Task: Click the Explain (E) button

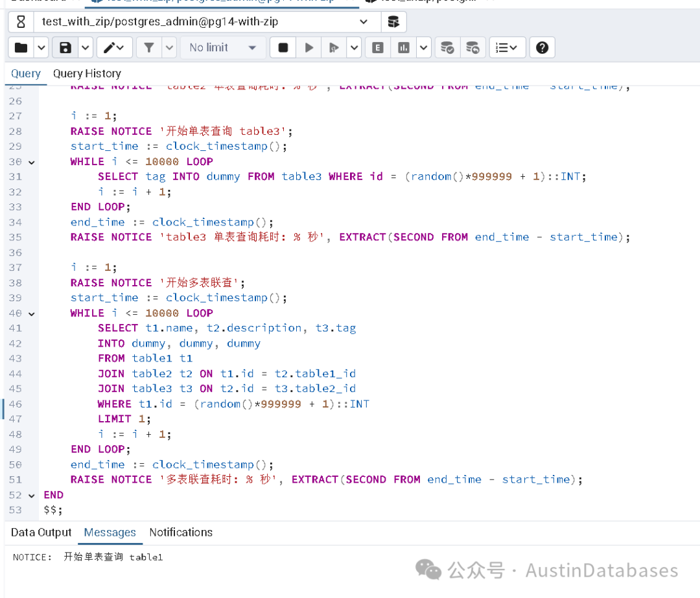Action: point(378,47)
